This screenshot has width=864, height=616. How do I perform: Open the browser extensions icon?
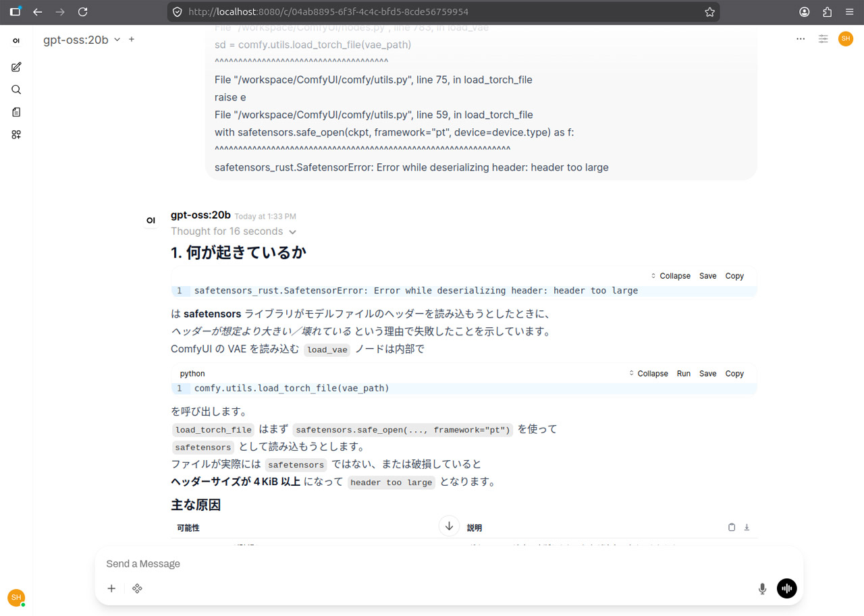(827, 11)
